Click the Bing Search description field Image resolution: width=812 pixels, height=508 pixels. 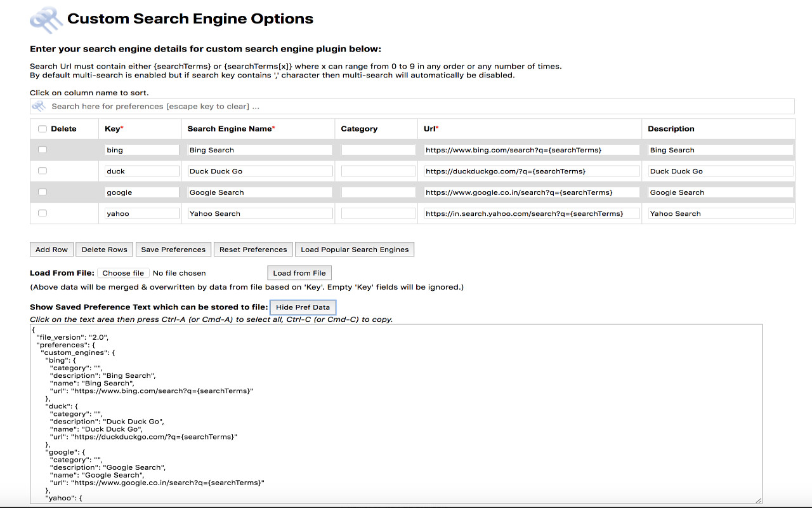721,150
